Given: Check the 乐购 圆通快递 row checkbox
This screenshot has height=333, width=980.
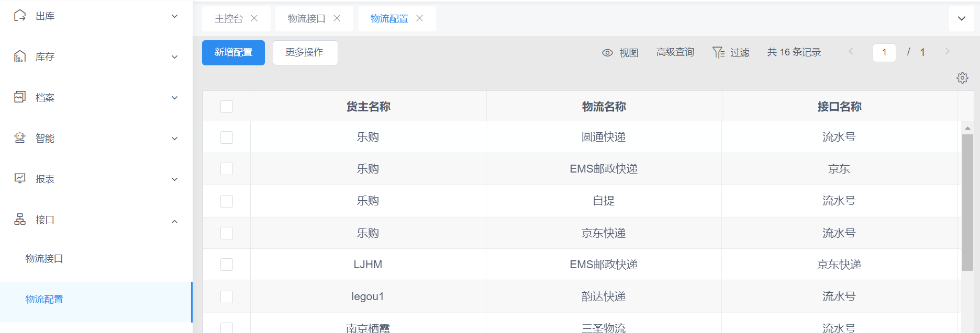Looking at the screenshot, I should (227, 137).
